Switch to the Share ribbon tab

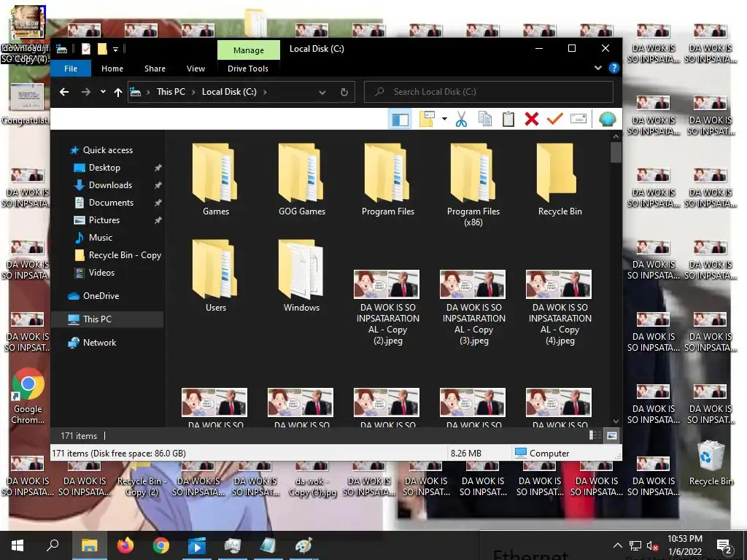(x=155, y=69)
